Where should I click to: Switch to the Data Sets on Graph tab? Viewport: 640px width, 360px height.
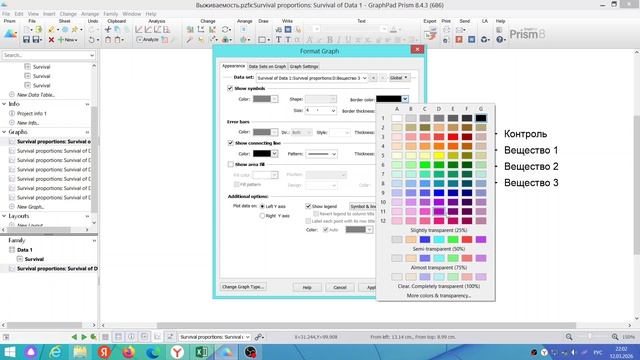coord(267,66)
